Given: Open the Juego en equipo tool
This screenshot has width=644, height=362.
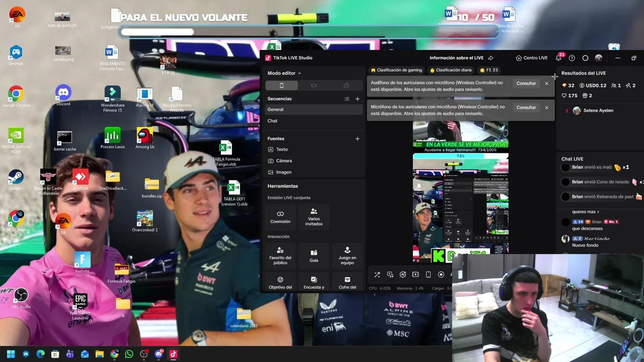Looking at the screenshot, I should click(347, 256).
